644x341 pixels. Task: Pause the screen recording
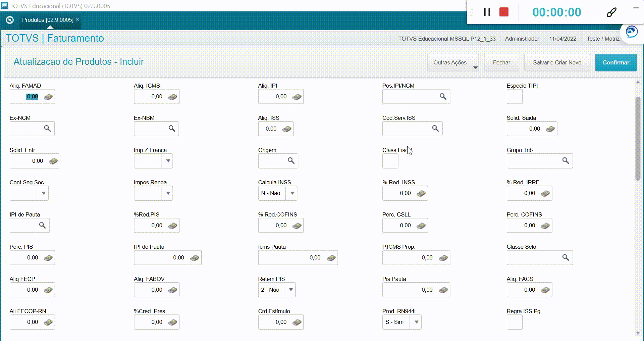(x=487, y=12)
